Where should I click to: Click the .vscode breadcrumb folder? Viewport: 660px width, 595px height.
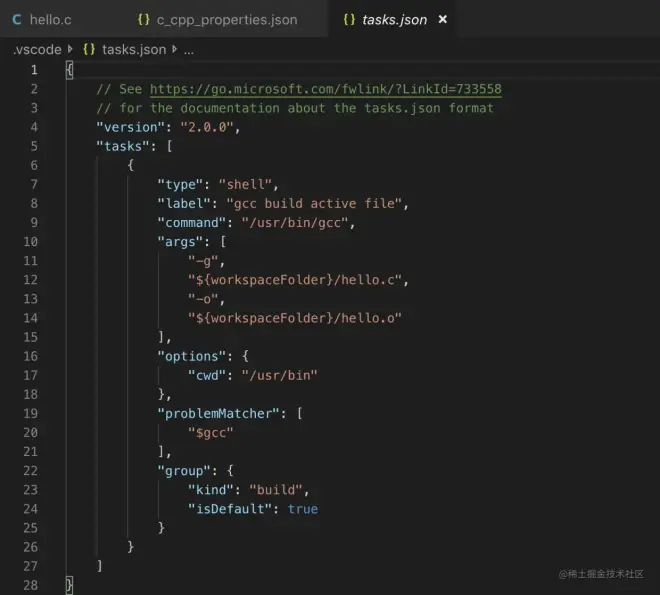click(x=37, y=50)
